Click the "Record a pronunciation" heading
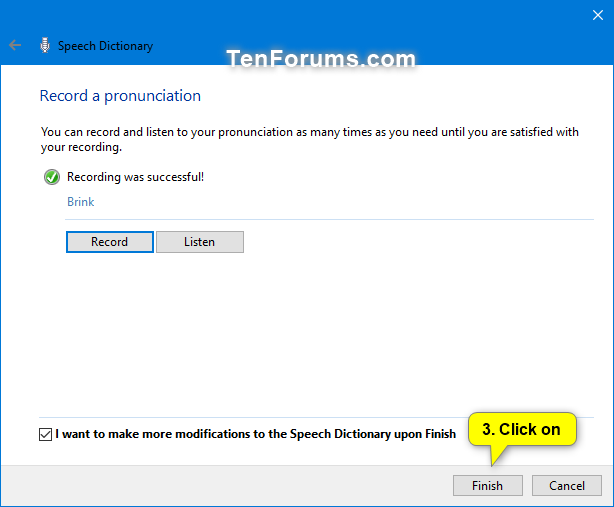Viewport: 614px width, 507px height. 120,96
